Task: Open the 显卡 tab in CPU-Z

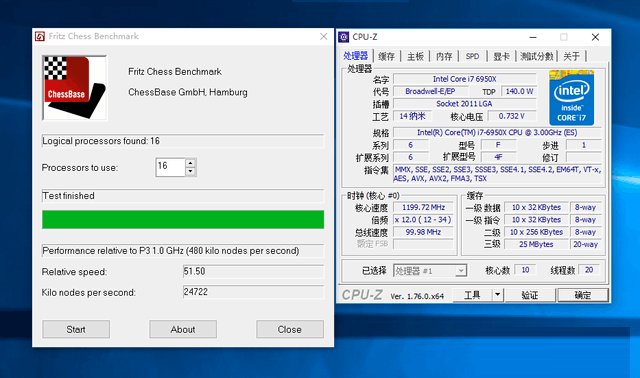Action: tap(501, 56)
